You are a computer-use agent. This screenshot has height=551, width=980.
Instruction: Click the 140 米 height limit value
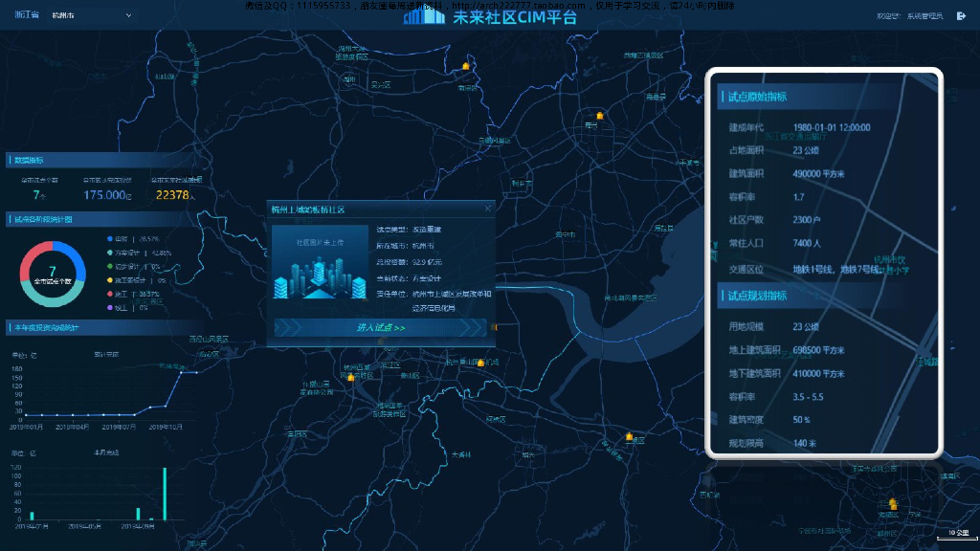point(804,442)
